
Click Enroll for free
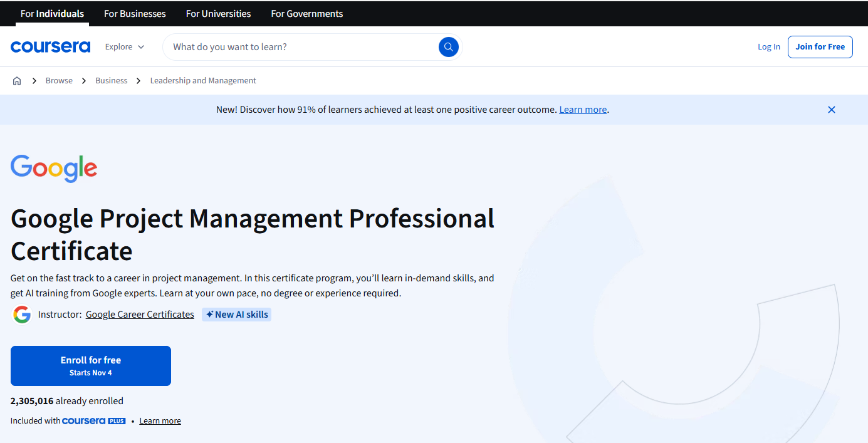coord(90,365)
